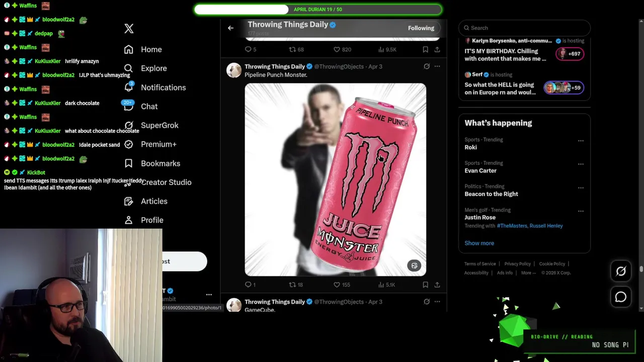
Task: Click Show more under What's happening
Action: pyautogui.click(x=479, y=243)
